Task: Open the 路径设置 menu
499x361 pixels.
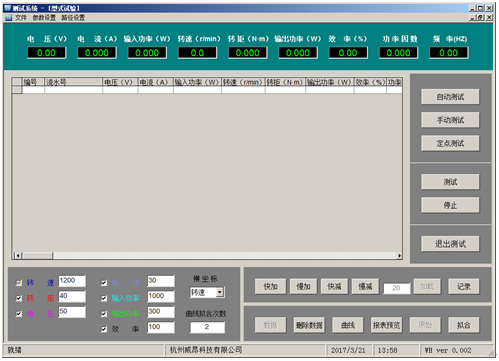Action: 73,17
